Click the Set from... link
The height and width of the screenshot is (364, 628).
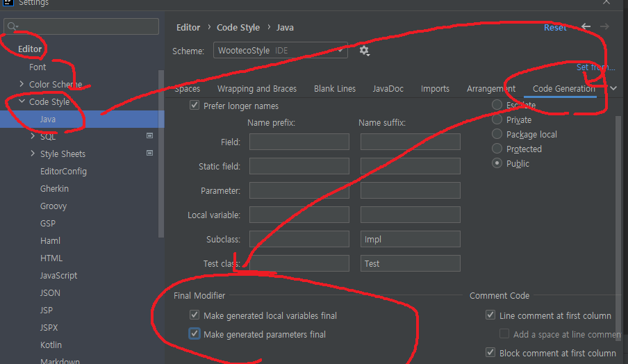click(x=595, y=67)
